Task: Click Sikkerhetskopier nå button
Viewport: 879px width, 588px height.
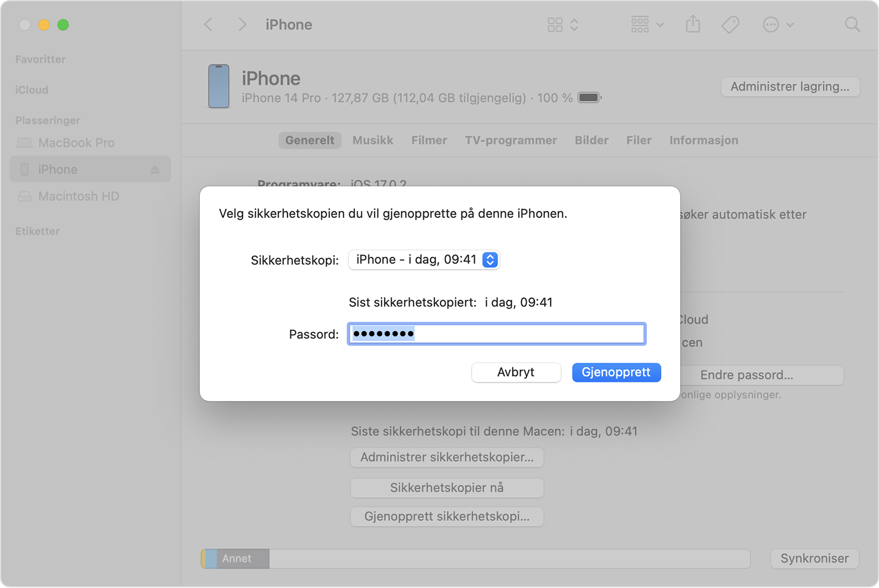Action: [x=447, y=488]
